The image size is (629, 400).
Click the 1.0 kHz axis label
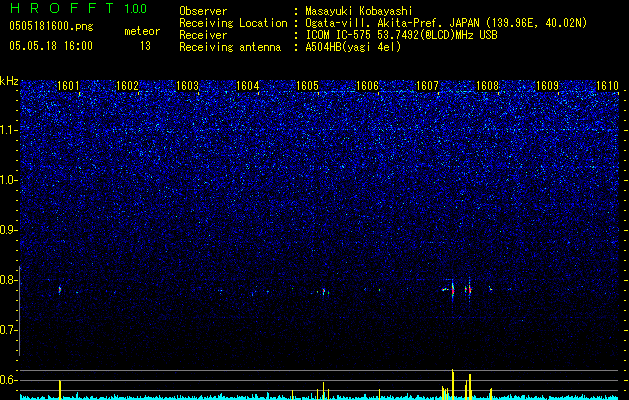(8, 180)
